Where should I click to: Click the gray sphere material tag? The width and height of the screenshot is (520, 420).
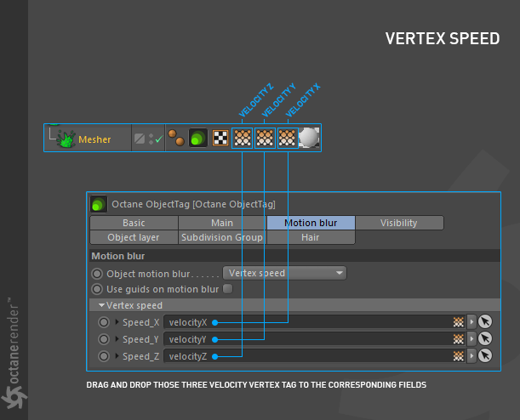[309, 138]
